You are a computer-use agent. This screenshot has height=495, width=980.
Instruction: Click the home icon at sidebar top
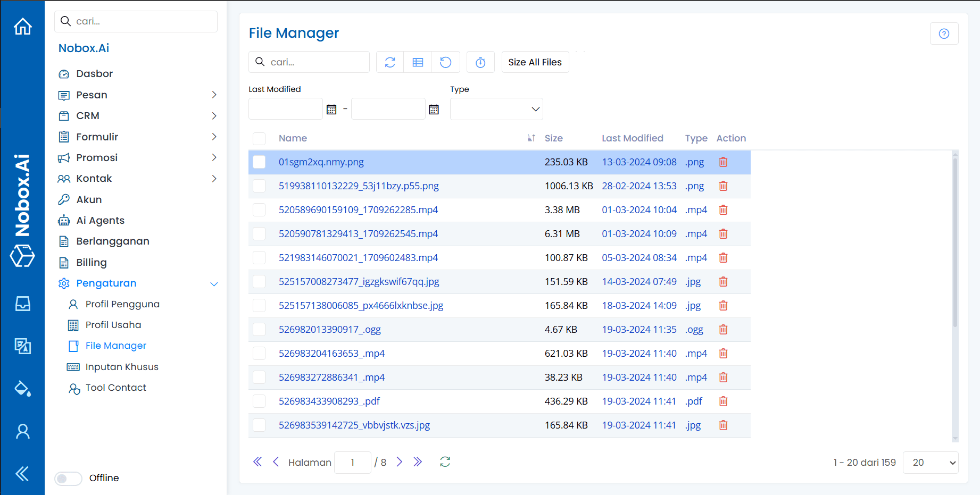pyautogui.click(x=22, y=26)
